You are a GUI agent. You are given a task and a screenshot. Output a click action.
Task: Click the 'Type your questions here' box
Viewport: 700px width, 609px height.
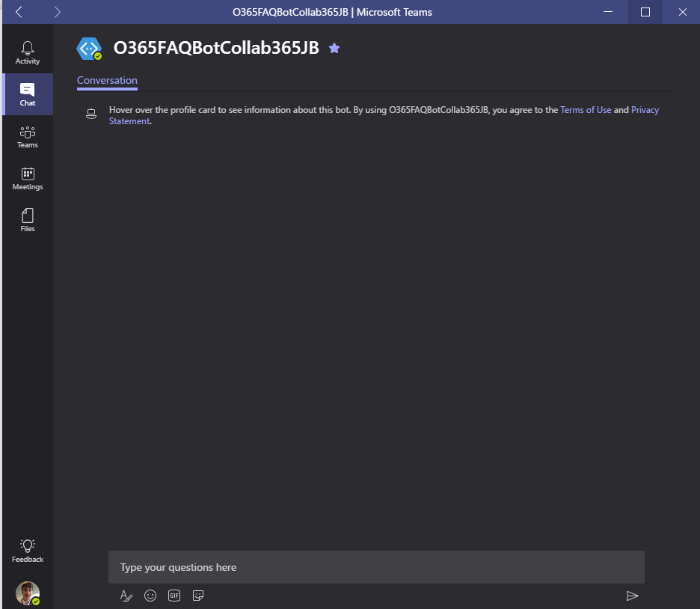[376, 567]
